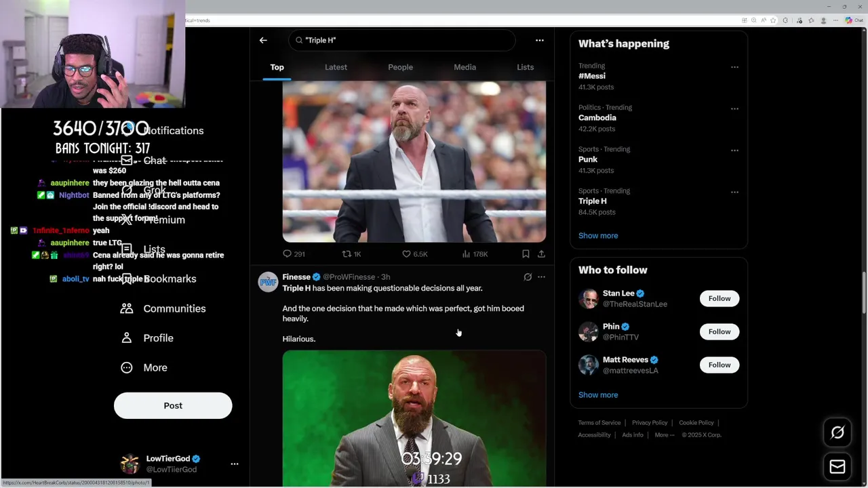The width and height of the screenshot is (868, 488).
Task: Open the Punk trending topic
Action: click(588, 159)
